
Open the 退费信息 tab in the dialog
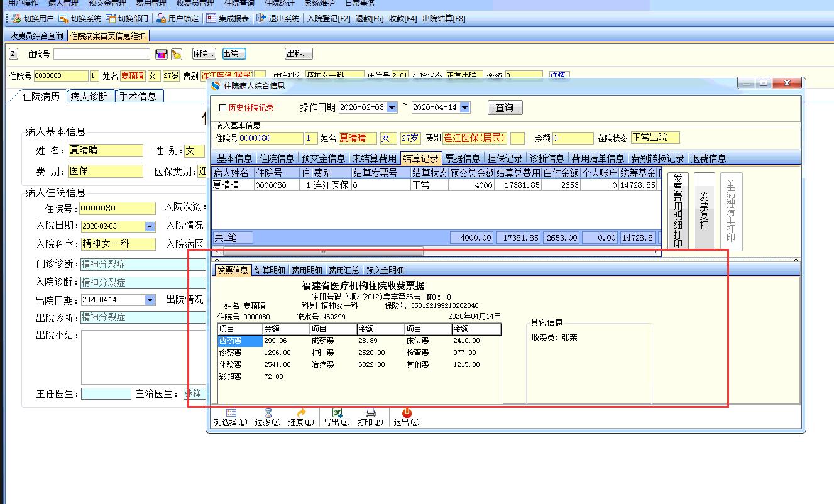coord(708,158)
